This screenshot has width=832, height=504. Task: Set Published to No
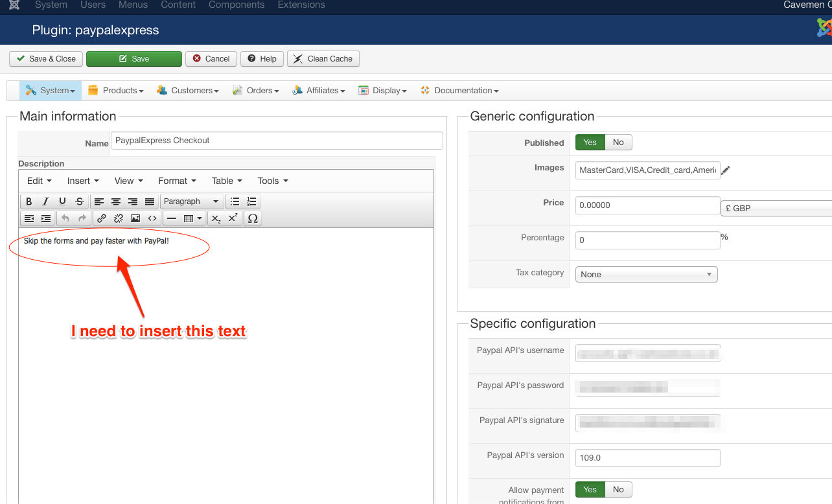(x=618, y=143)
